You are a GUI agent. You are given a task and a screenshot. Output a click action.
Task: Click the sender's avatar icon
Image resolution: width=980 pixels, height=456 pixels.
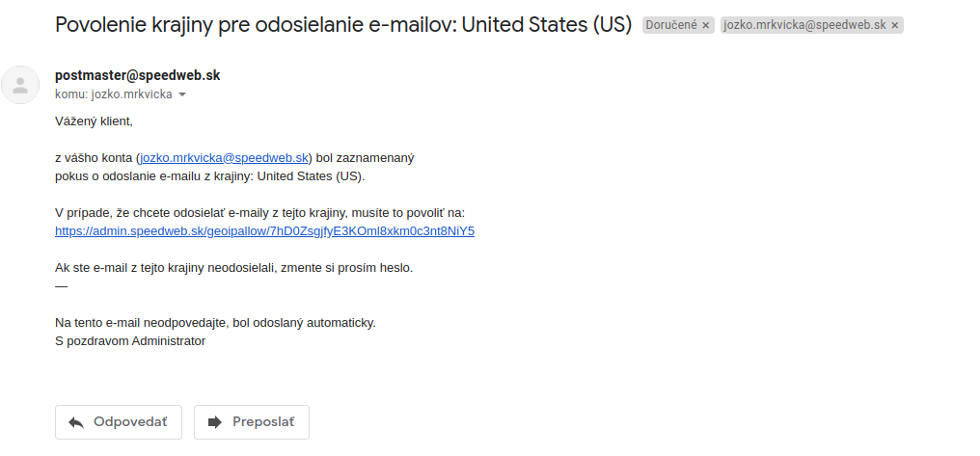tap(20, 85)
